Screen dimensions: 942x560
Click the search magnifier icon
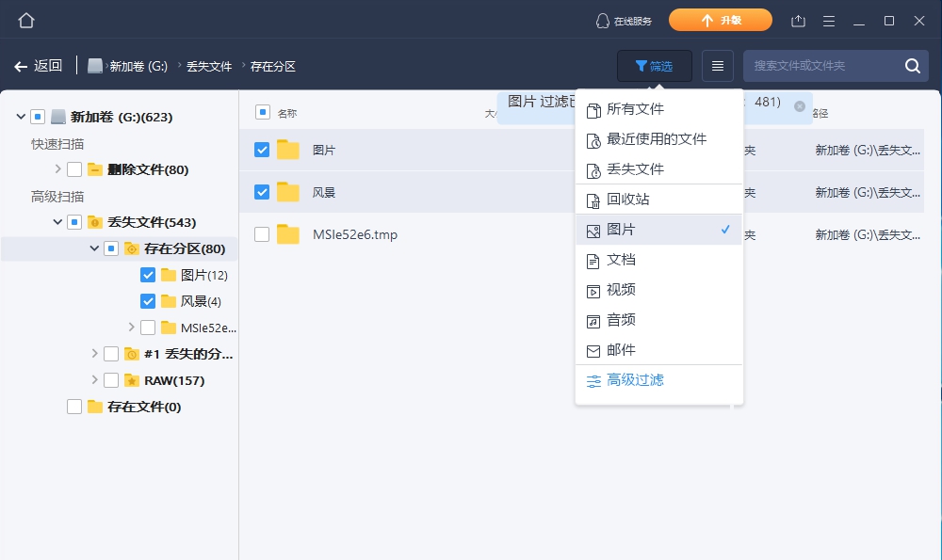[x=912, y=66]
